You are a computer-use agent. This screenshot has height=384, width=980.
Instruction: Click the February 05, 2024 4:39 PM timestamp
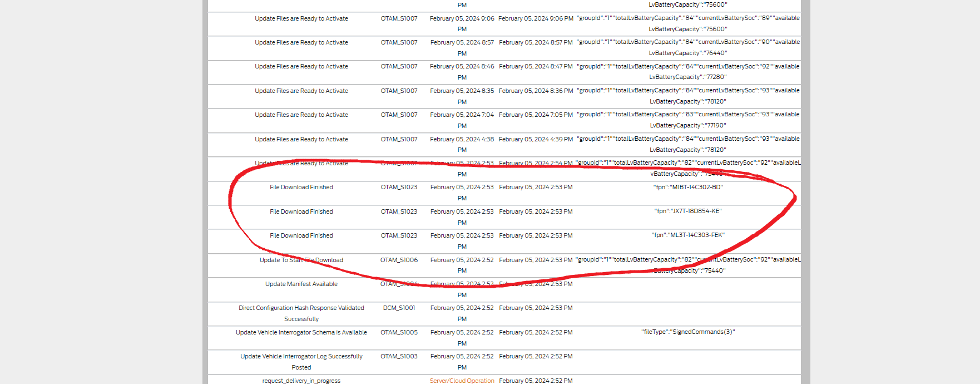[x=536, y=139]
